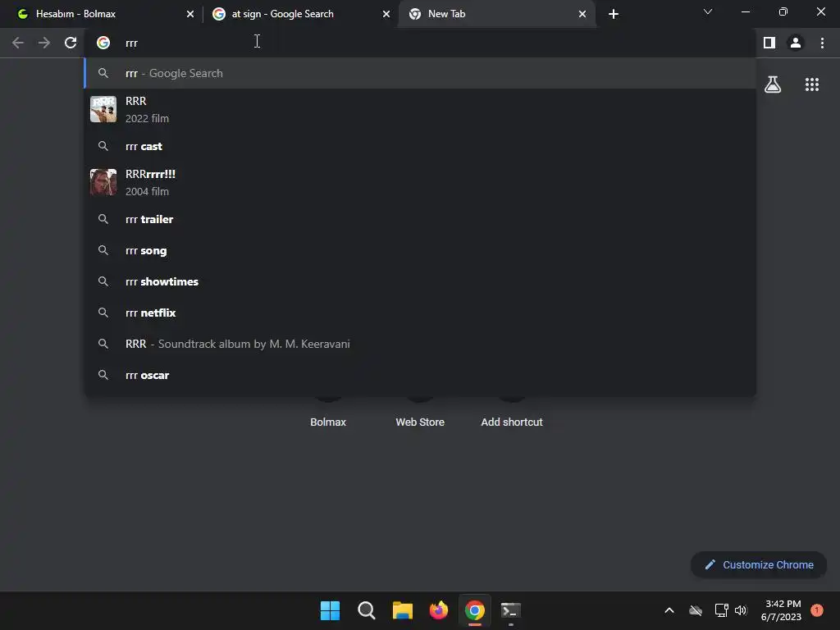Viewport: 840px width, 630px height.
Task: Click the search icon beside rrr cast
Action: tap(103, 146)
